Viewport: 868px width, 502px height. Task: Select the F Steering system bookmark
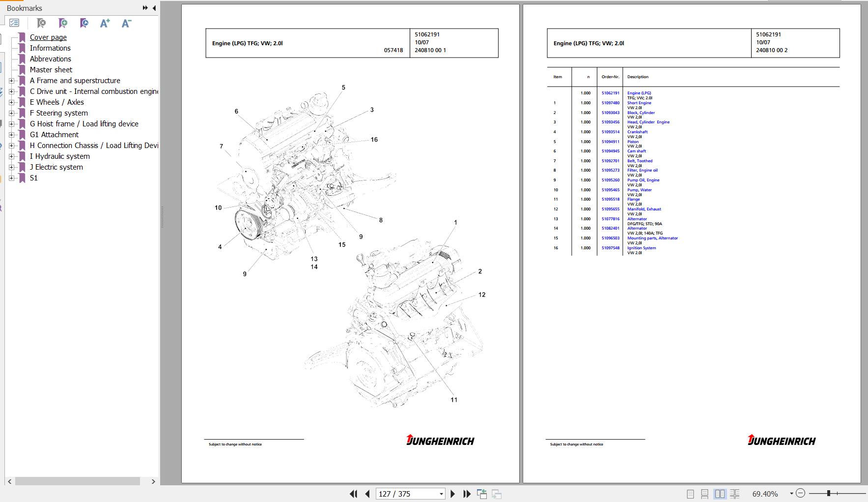[x=58, y=113]
